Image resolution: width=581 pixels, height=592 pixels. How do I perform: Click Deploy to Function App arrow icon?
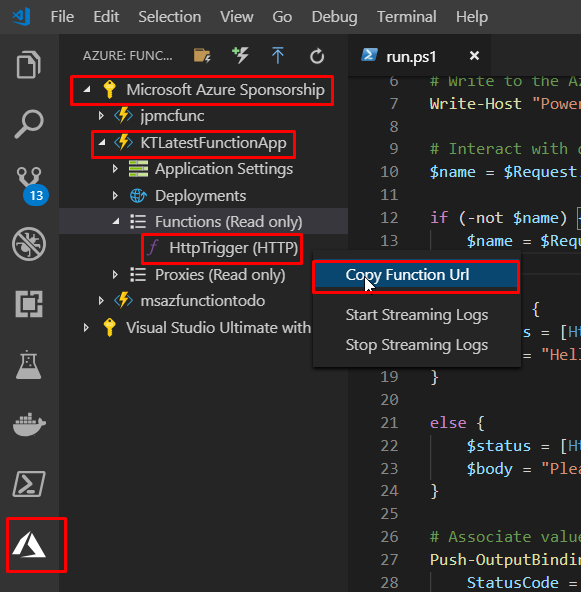[277, 56]
